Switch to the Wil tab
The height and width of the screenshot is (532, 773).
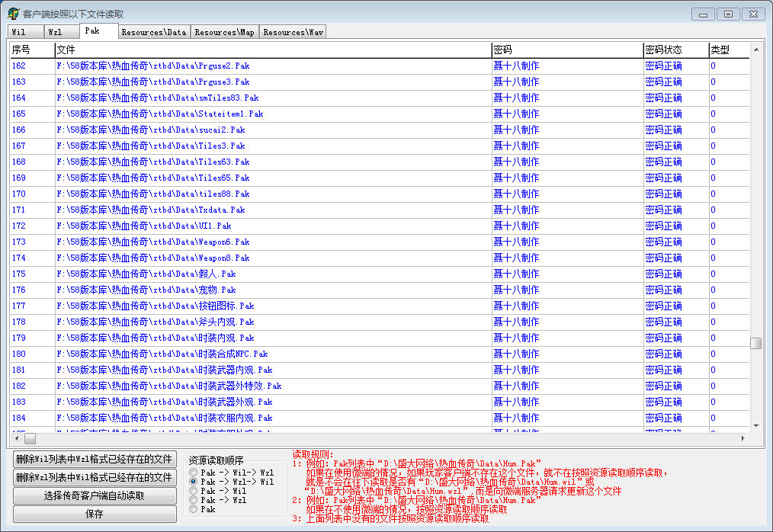pos(19,32)
